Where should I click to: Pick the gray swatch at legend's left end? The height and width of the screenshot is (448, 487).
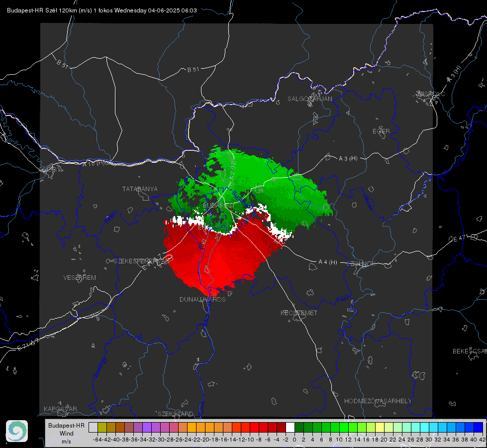(93, 428)
